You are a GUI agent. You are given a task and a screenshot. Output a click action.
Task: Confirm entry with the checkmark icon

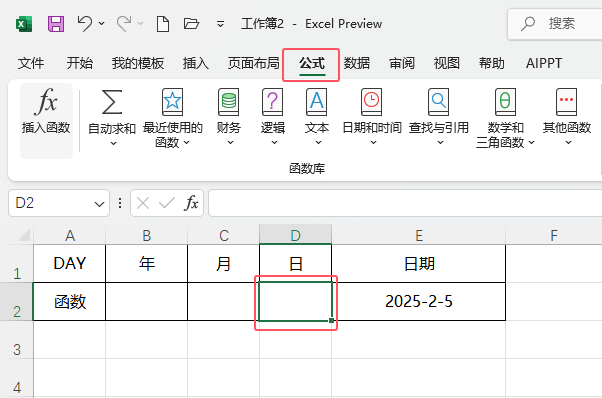167,203
